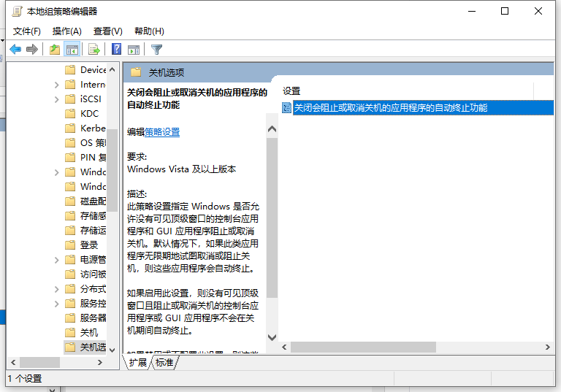The image size is (561, 392).
Task: Click the KDC folder icon
Action: 70,113
